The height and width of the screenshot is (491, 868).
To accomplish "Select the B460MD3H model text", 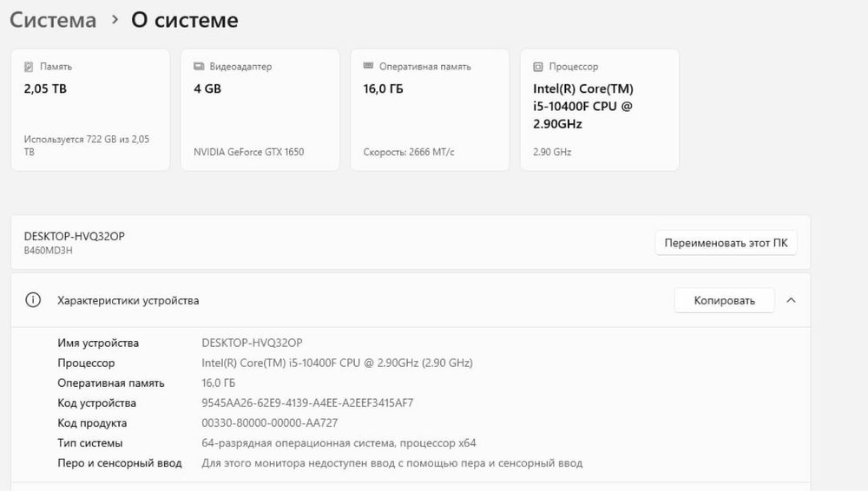I will (48, 250).
